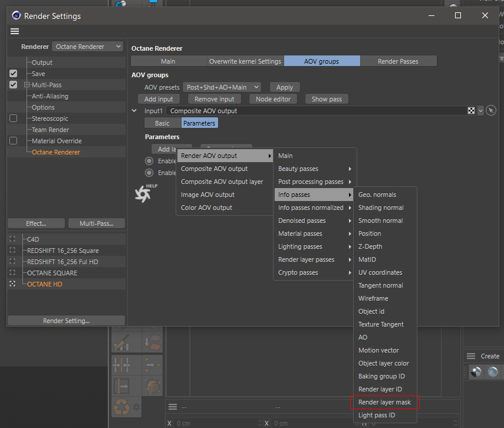Select Composite AOV output layer menu entry
504x428 pixels.
coord(225,182)
